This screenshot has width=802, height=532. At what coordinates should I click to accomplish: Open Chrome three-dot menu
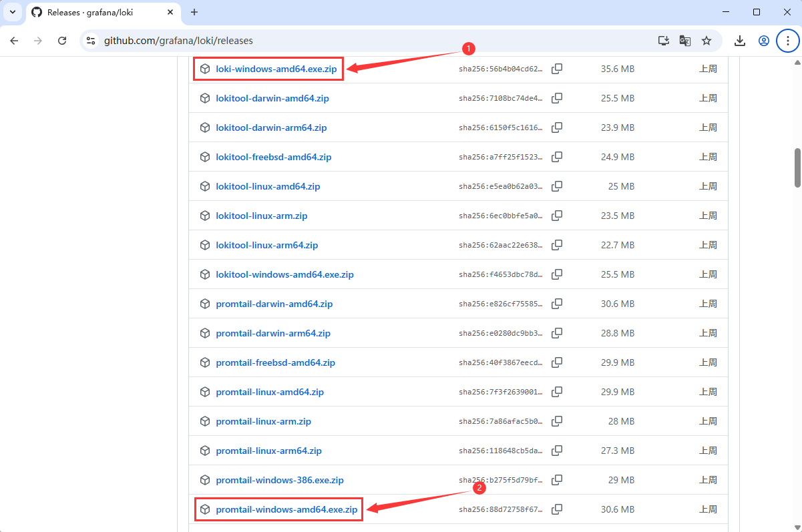pyautogui.click(x=788, y=41)
